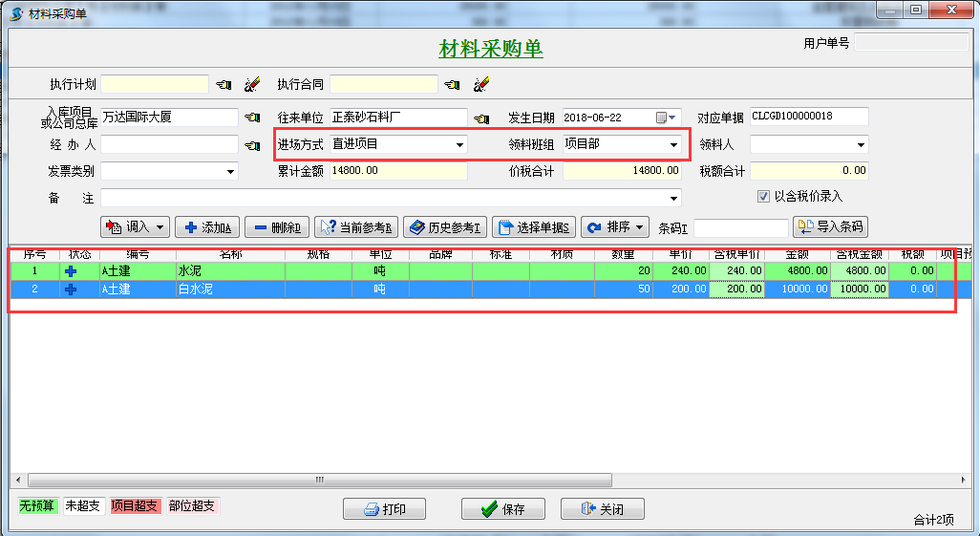Open the lookup icon next to 万达国际大厦

252,118
